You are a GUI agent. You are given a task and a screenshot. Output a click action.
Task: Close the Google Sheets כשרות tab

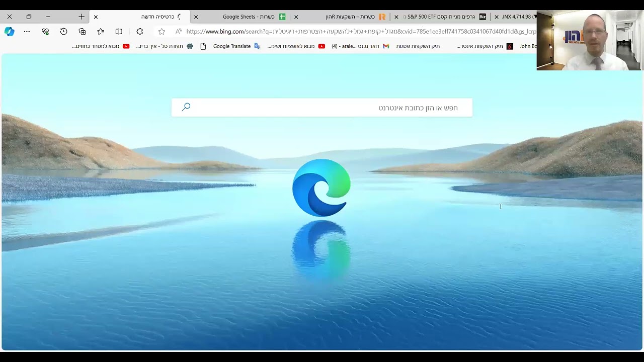pos(196,17)
